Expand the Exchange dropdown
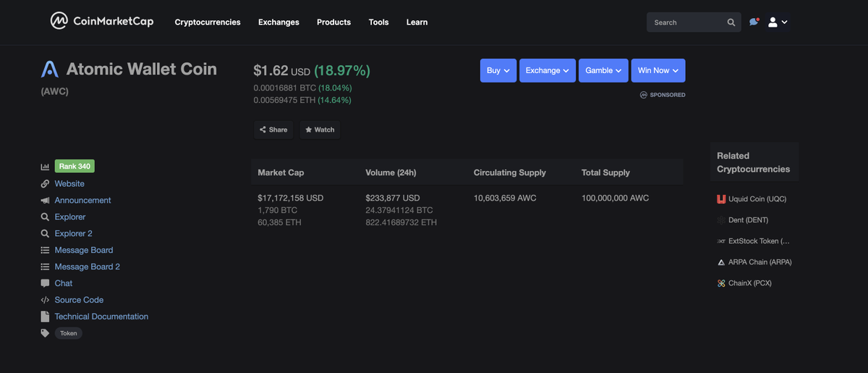The image size is (868, 373). [548, 70]
